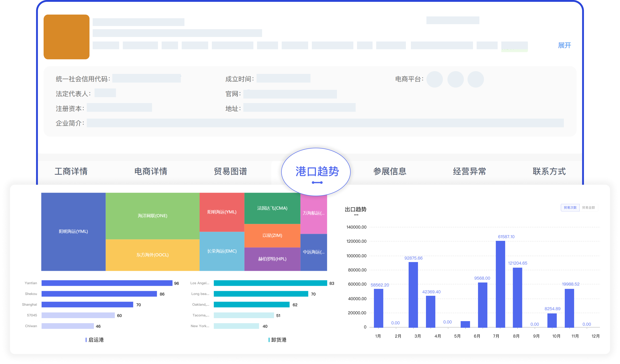Viewport: 620px width, 364px height.
Task: Toggle chart to 贸易金额 view
Action: [588, 208]
